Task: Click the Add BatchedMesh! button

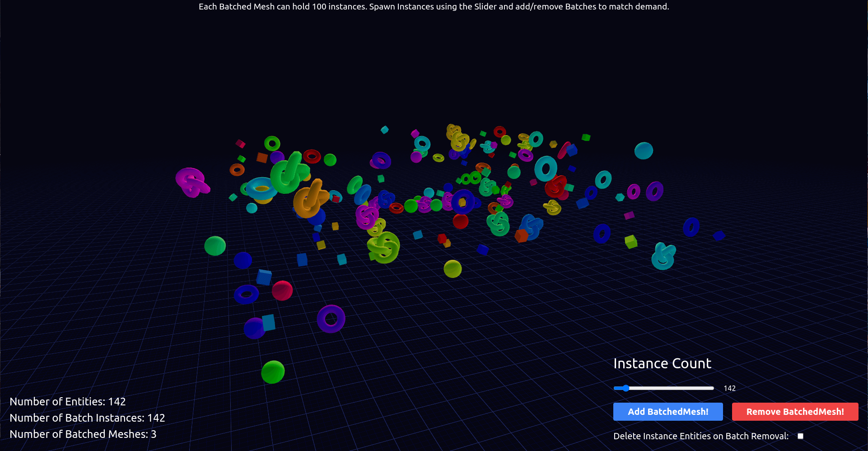Action: [667, 412]
